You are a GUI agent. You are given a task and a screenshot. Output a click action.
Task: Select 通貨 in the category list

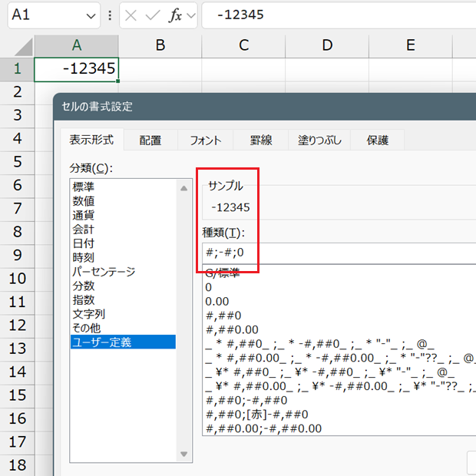pyautogui.click(x=84, y=214)
